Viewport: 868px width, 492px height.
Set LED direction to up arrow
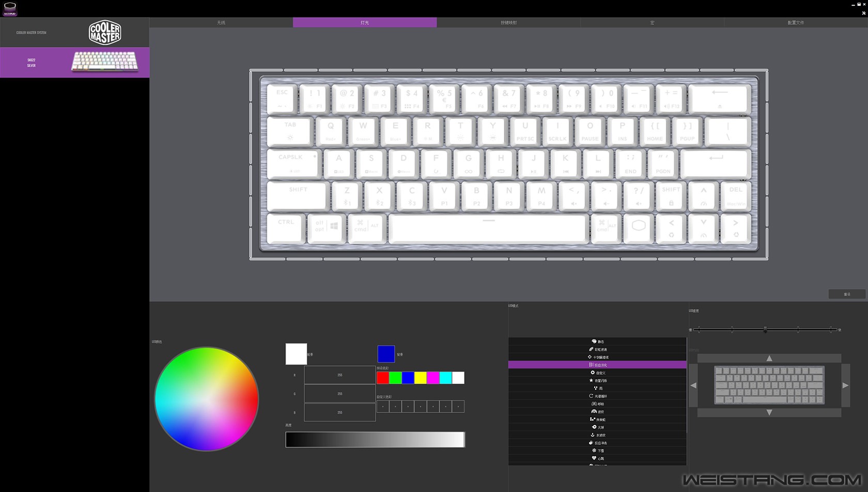click(769, 358)
